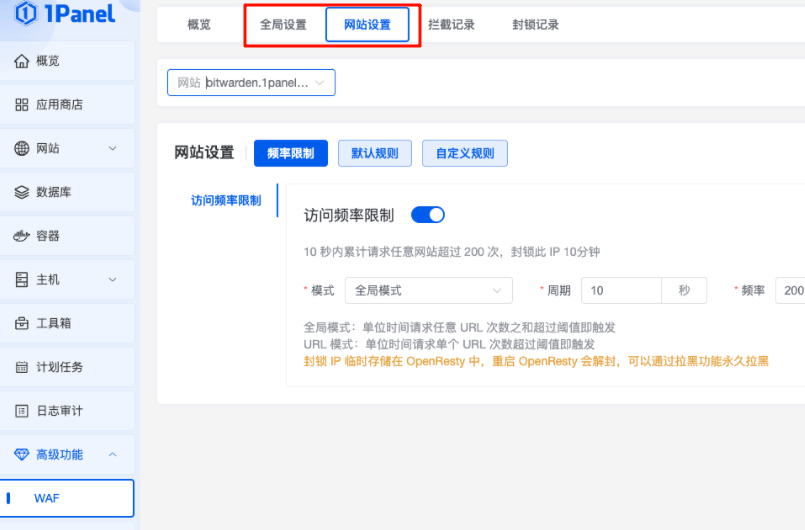Click the 秒 unit label of 周期
The height and width of the screenshot is (530, 805).
[684, 291]
